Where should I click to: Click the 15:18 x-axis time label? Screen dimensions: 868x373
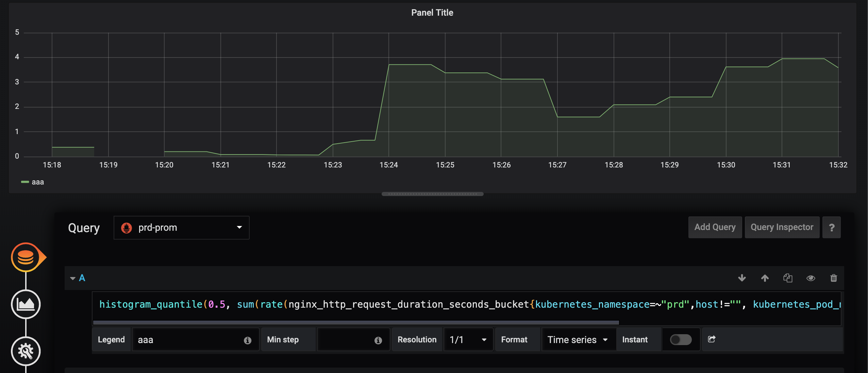pos(52,165)
